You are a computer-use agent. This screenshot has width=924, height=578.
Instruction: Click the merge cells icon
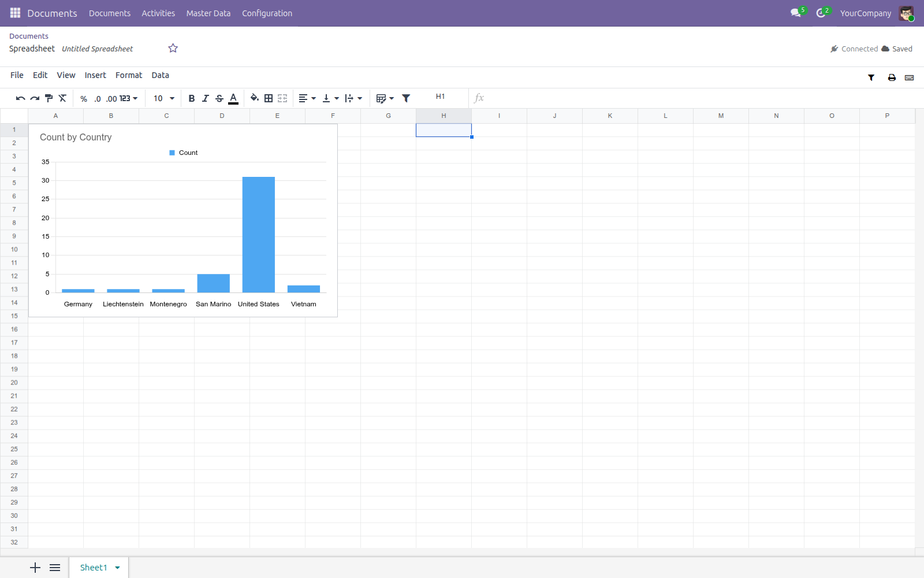tap(282, 98)
